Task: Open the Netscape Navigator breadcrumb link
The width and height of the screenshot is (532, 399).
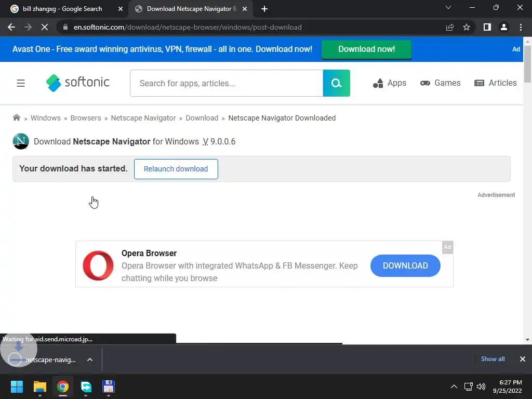Action: 143,118
